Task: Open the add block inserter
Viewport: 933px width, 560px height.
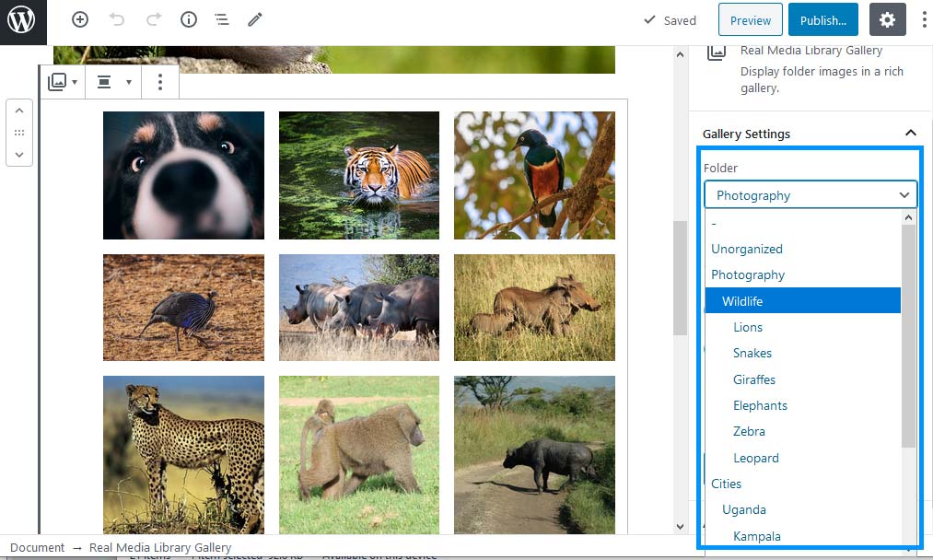Action: [80, 19]
